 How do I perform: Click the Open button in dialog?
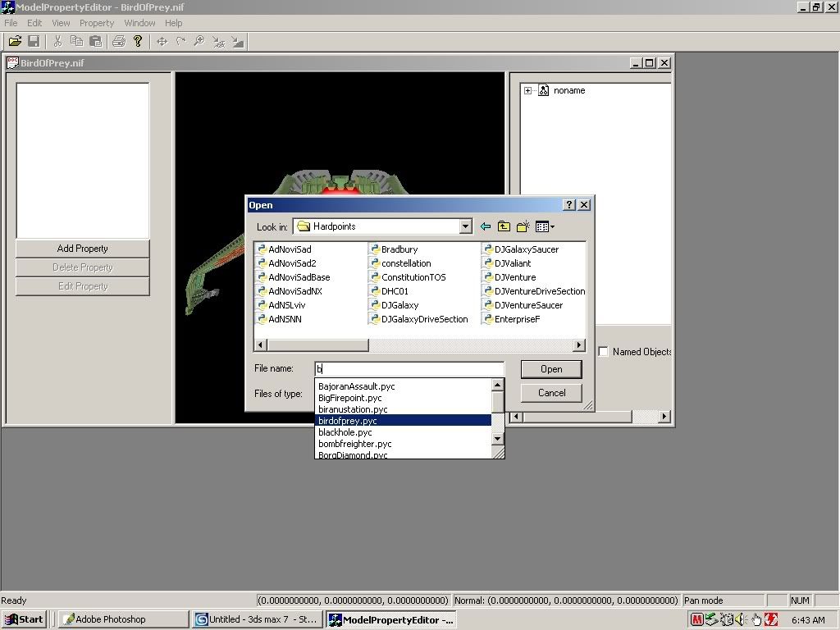coord(551,369)
